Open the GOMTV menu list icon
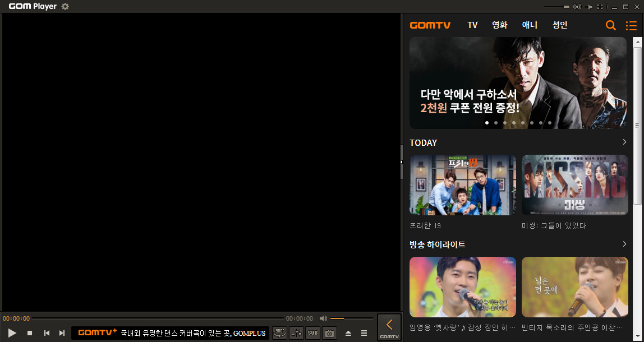This screenshot has width=644, height=342. click(x=631, y=25)
